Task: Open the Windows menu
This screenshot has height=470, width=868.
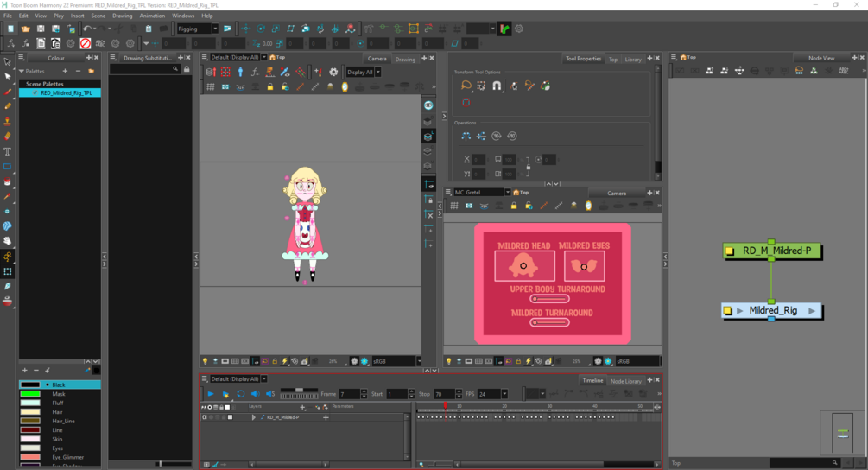Action: (183, 16)
